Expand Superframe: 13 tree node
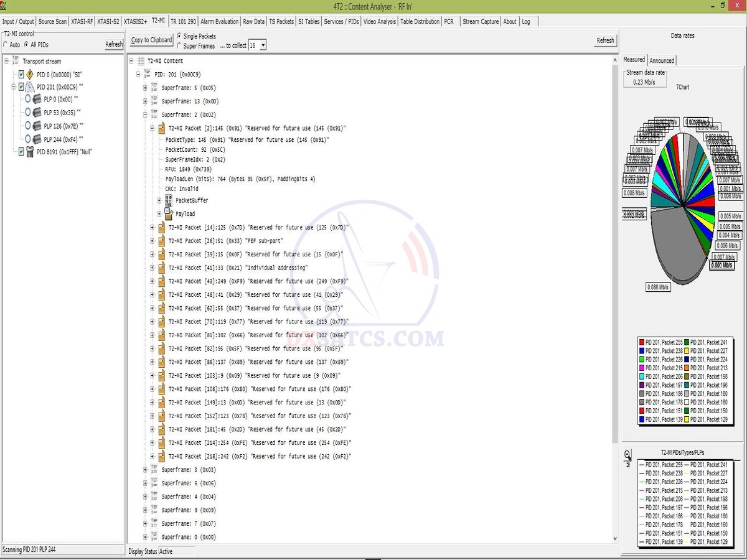This screenshot has height=560, width=747. point(145,101)
